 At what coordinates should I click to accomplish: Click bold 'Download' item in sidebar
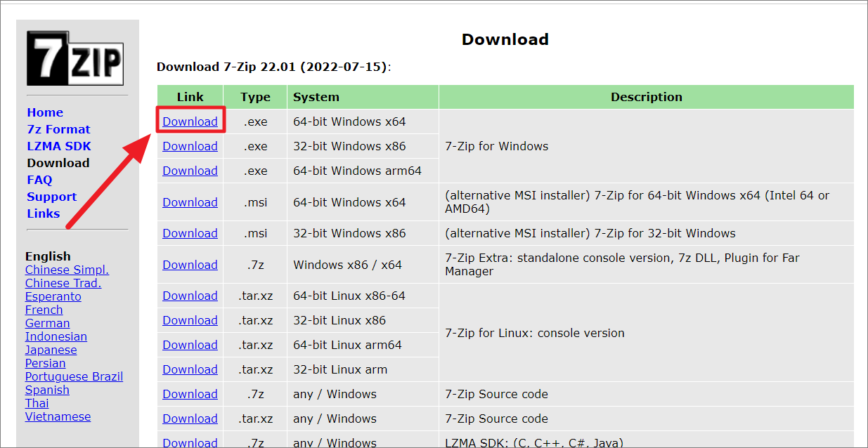(x=58, y=163)
